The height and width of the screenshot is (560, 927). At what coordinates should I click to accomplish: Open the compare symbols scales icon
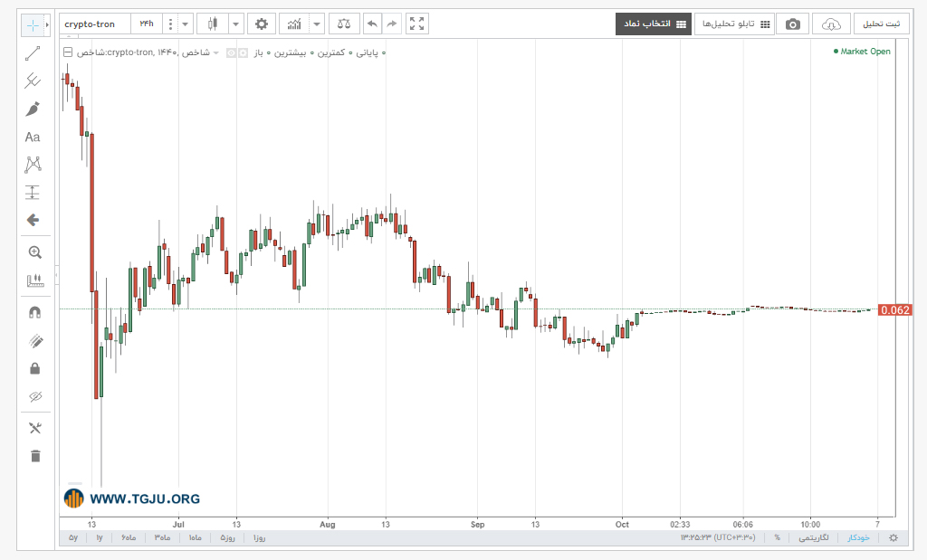click(343, 24)
